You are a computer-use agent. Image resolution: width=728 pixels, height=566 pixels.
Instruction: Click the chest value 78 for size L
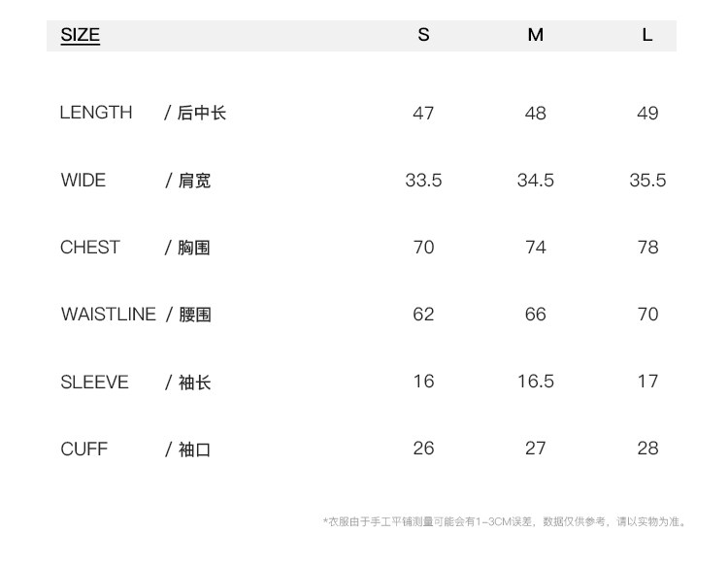pos(647,248)
